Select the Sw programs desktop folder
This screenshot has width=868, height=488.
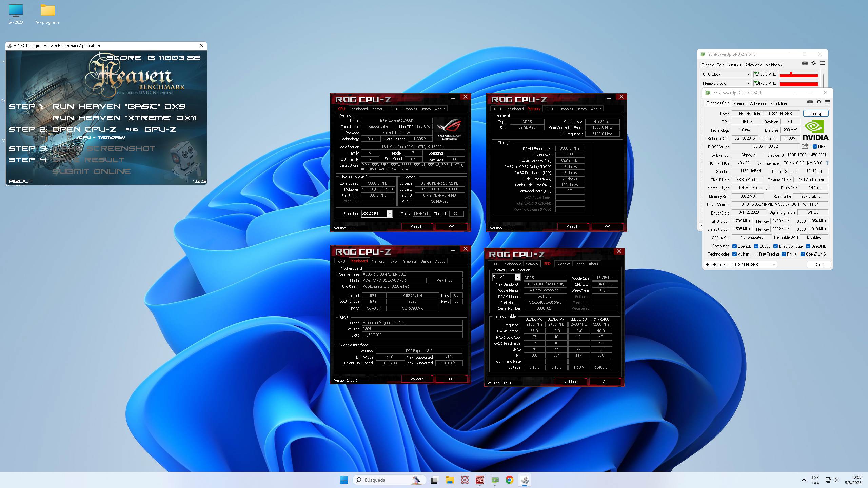click(x=47, y=14)
